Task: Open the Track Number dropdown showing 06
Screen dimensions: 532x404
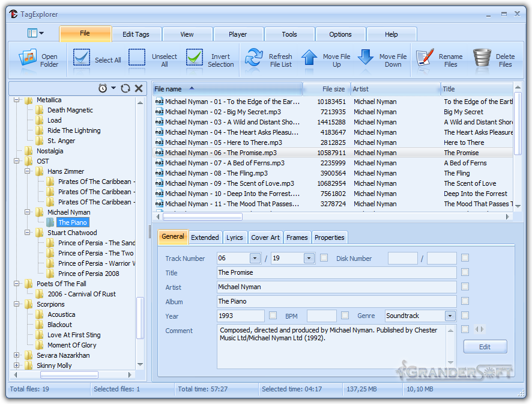Action: point(255,259)
